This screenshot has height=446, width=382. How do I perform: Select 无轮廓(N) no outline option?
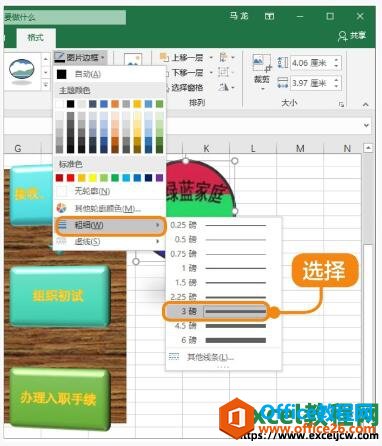pyautogui.click(x=109, y=191)
